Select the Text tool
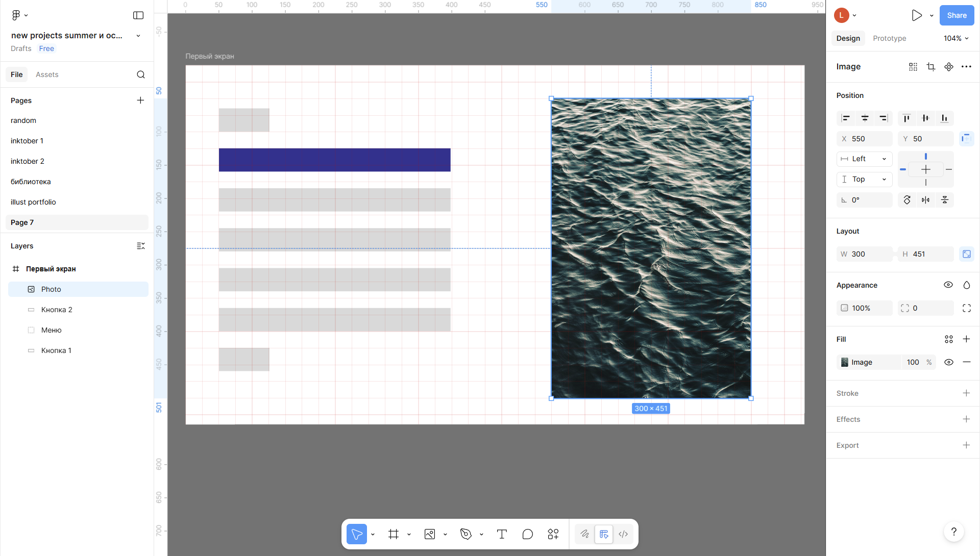This screenshot has width=980, height=556. pyautogui.click(x=502, y=534)
